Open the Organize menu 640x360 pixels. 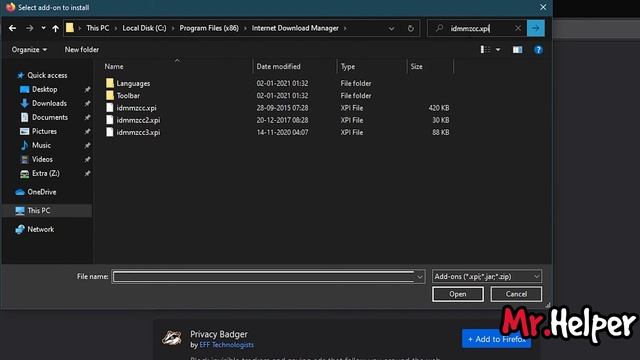click(x=29, y=50)
